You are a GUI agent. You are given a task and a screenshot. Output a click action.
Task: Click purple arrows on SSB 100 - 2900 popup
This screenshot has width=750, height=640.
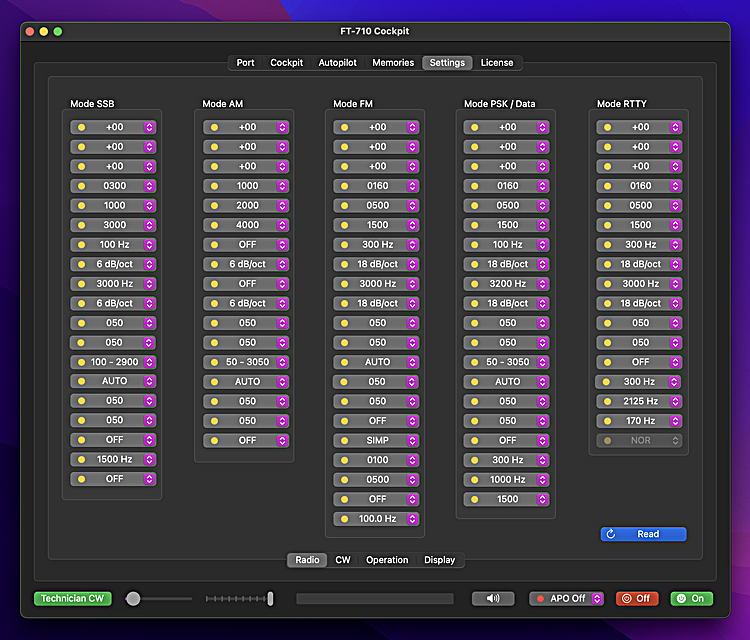149,362
